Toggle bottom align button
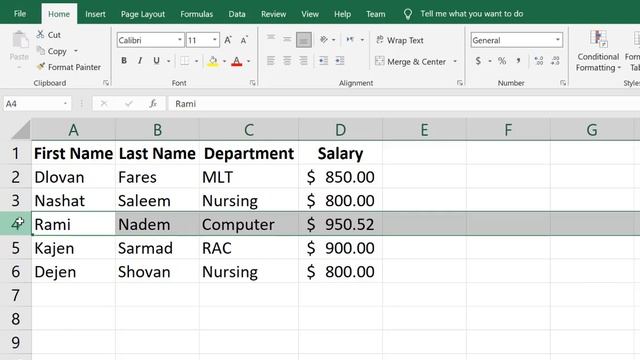This screenshot has width=640, height=360. click(303, 40)
